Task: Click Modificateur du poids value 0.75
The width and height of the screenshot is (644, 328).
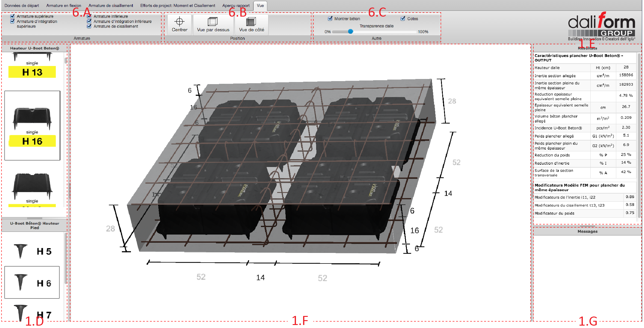Action: [630, 213]
